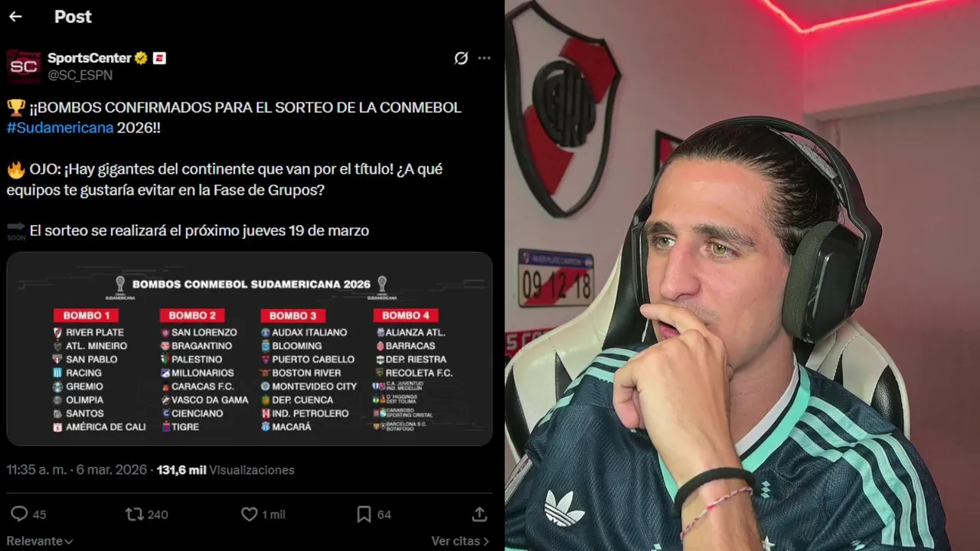This screenshot has width=980, height=551.
Task: Repost using the retweet icon
Action: pos(134,514)
